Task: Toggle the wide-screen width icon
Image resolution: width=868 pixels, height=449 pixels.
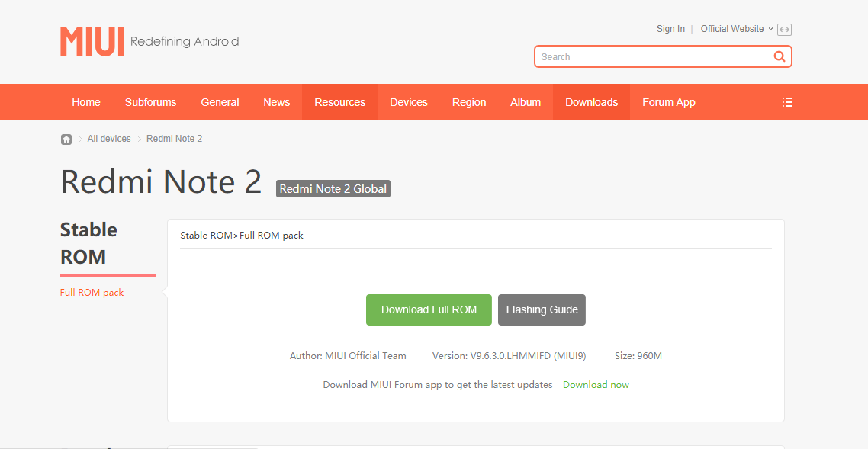Action: pyautogui.click(x=785, y=30)
